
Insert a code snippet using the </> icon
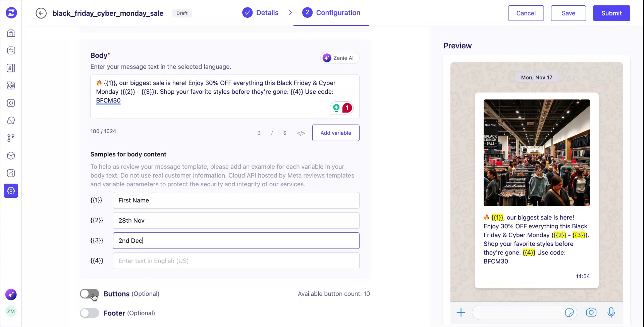(x=301, y=133)
